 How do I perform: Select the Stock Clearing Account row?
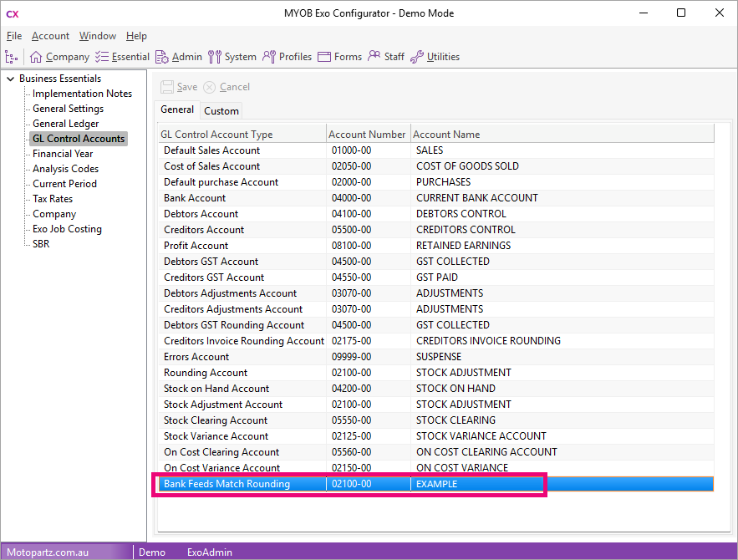(435, 420)
